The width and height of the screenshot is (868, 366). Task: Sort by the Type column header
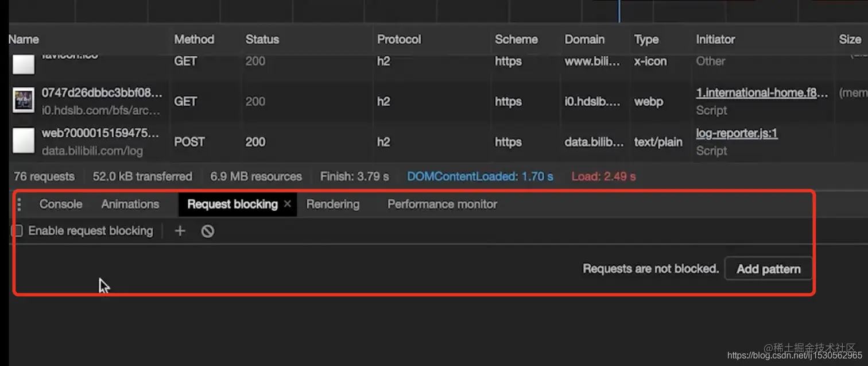[x=646, y=40]
